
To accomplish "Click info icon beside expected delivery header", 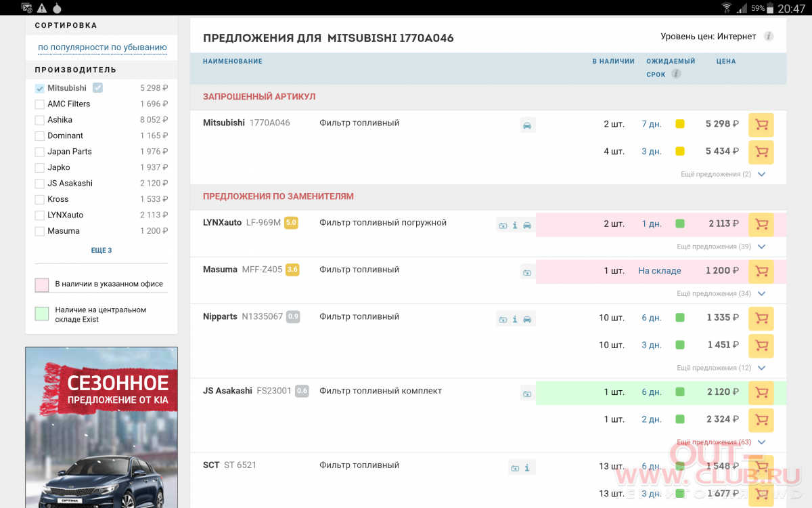I will point(676,75).
